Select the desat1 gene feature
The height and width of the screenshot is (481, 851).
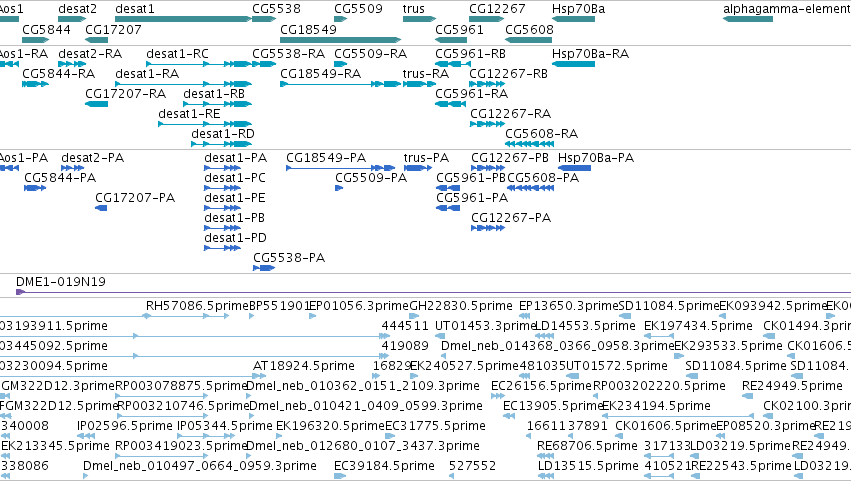[x=183, y=19]
